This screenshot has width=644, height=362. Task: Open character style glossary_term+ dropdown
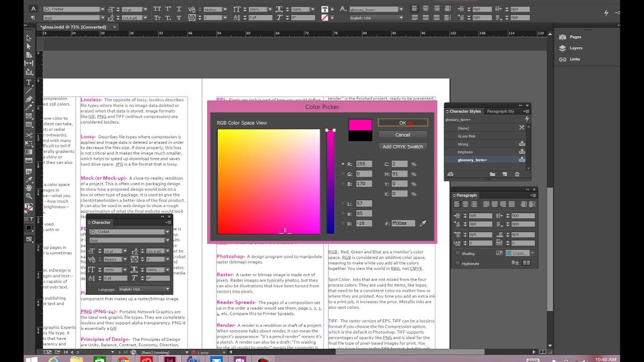(400, 9)
